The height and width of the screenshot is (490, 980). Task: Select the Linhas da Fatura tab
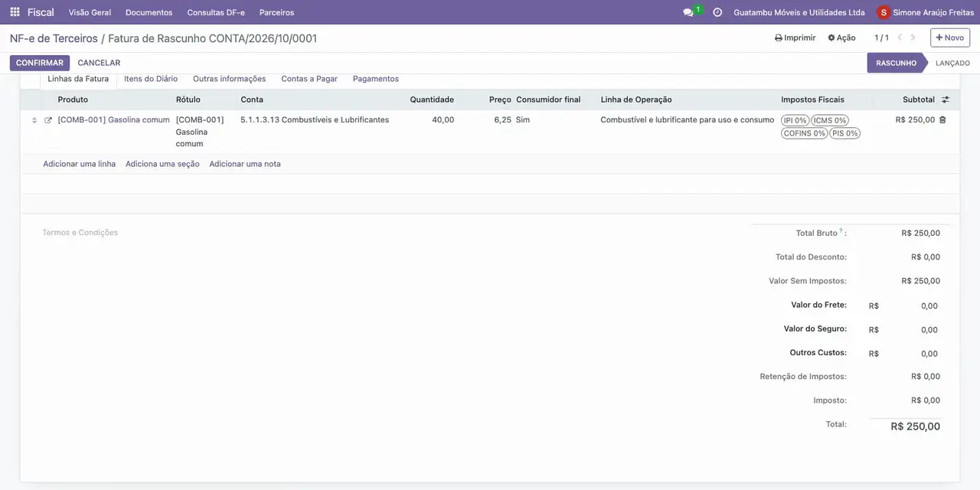[x=78, y=79]
